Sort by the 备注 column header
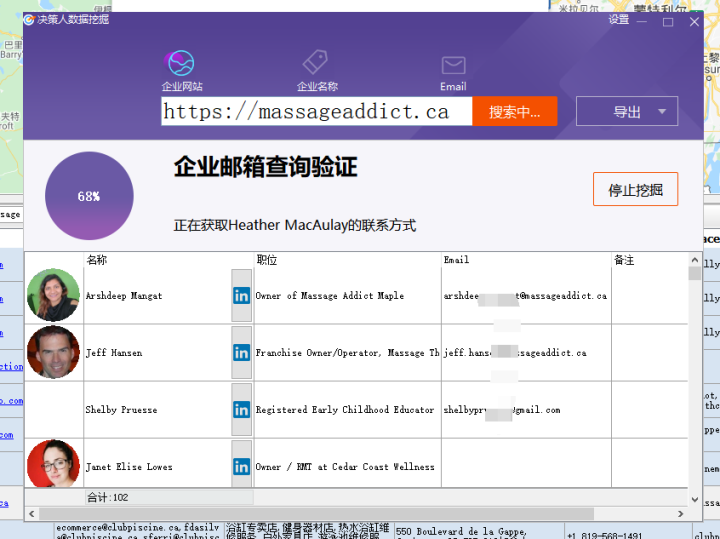 tap(650, 260)
